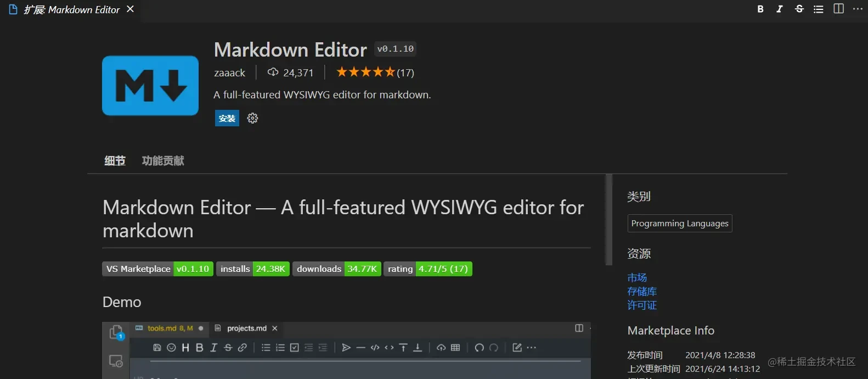Click the code block </> icon in demo toolbar
Image resolution: width=868 pixels, height=379 pixels.
(375, 348)
